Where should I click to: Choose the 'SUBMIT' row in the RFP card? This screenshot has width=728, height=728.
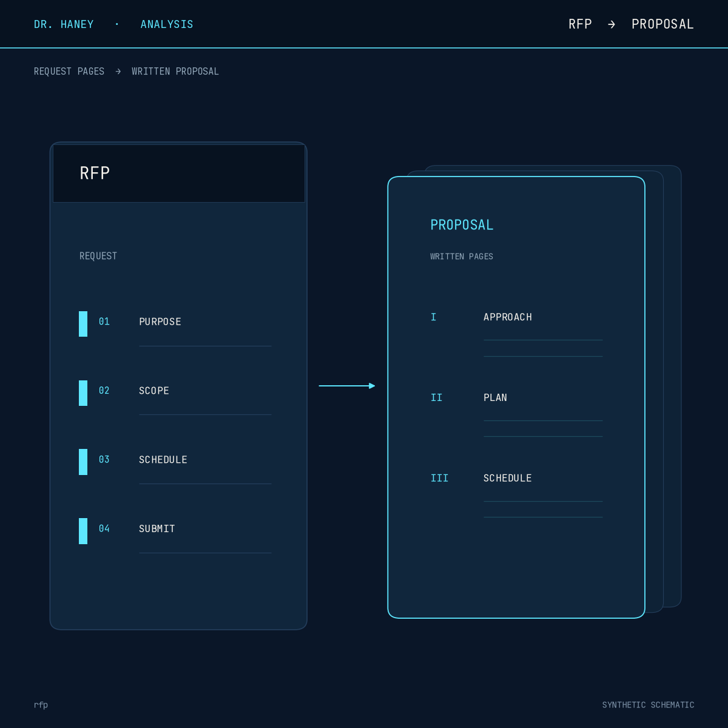tap(157, 529)
